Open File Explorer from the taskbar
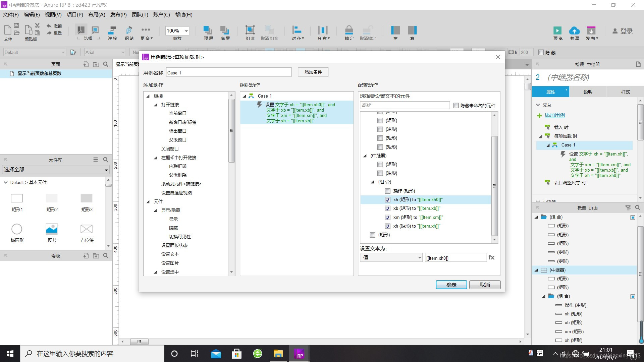 (x=278, y=354)
